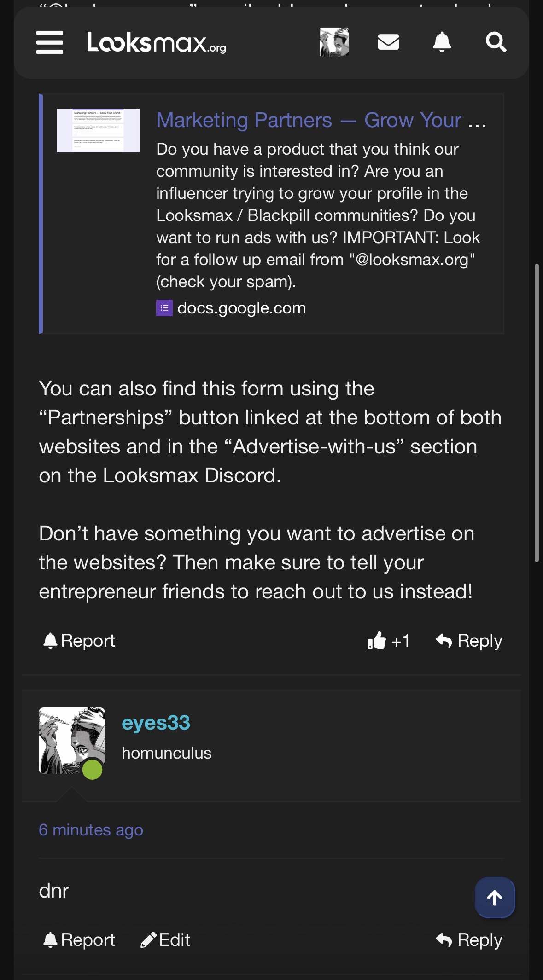Like the post with thumbs-up +1
The width and height of the screenshot is (543, 980).
pos(389,640)
